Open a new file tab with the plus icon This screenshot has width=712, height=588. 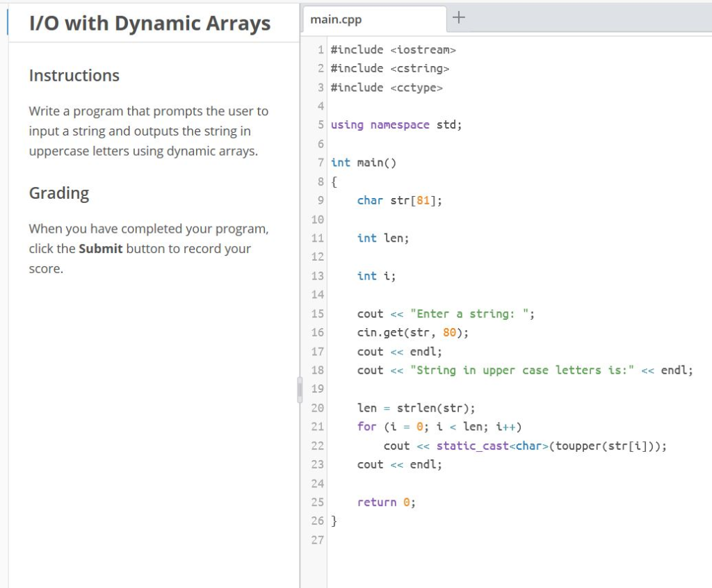point(458,15)
